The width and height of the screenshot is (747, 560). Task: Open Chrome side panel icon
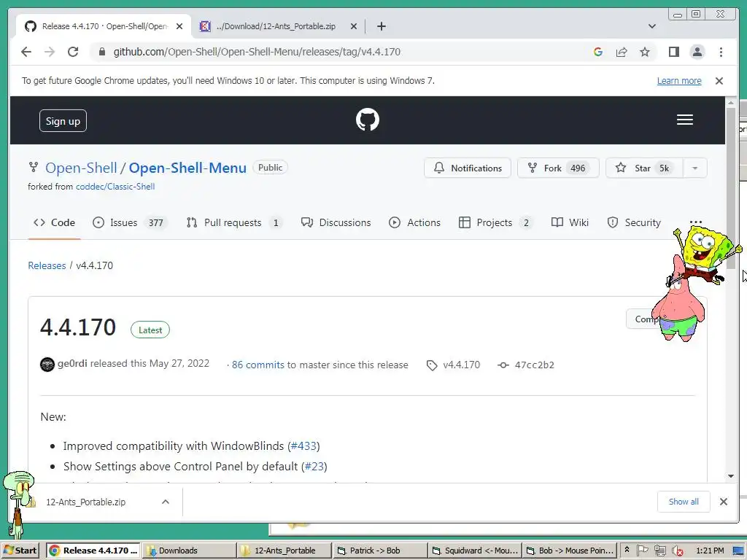673,52
